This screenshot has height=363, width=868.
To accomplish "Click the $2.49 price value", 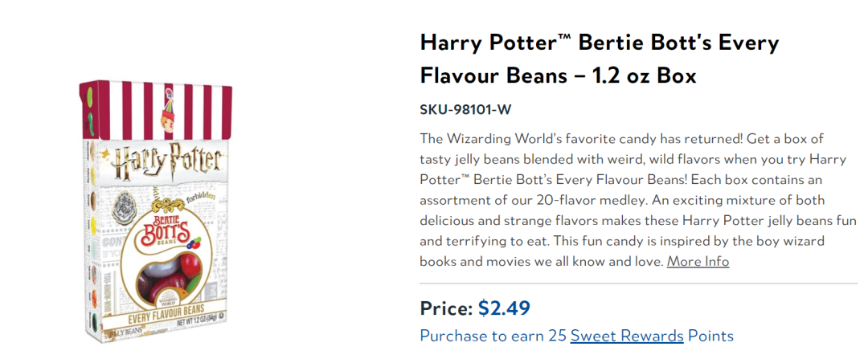I will pyautogui.click(x=504, y=308).
